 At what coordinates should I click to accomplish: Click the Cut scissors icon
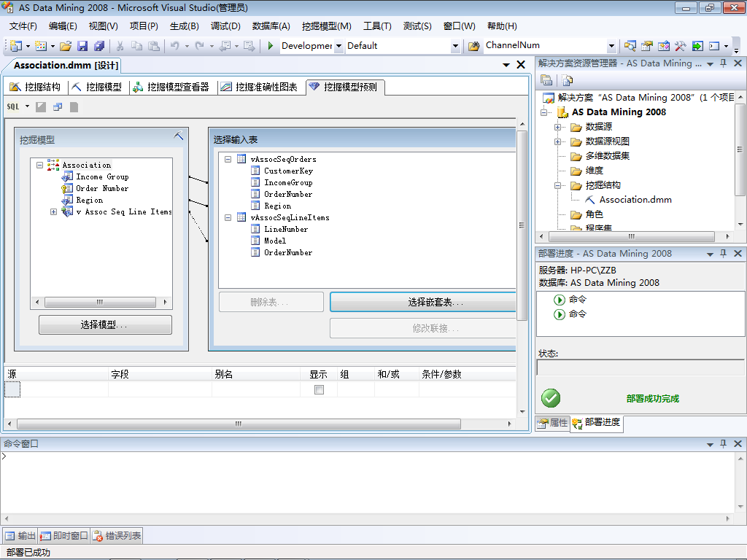click(120, 46)
